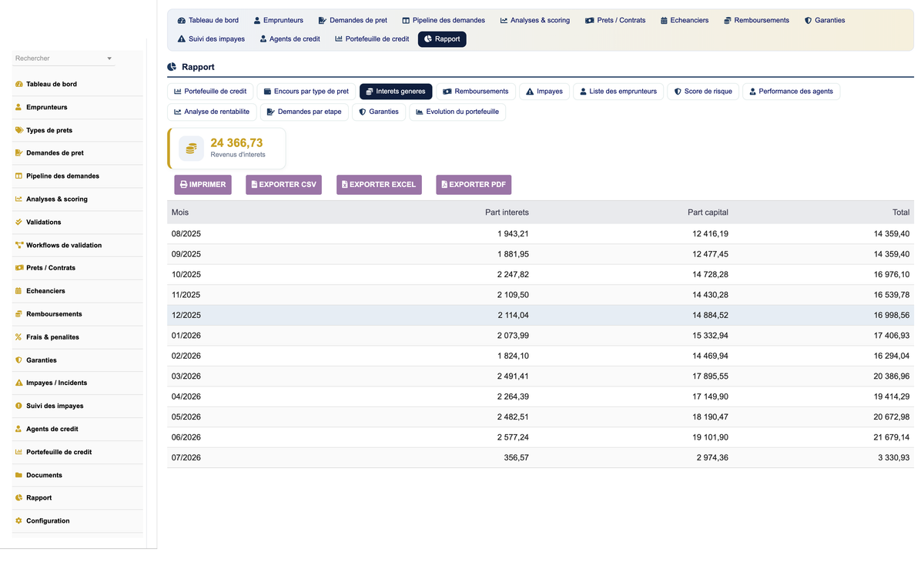Switch to Performance des agents report tab
Image resolution: width=924 pixels, height=572 pixels.
[x=792, y=92]
